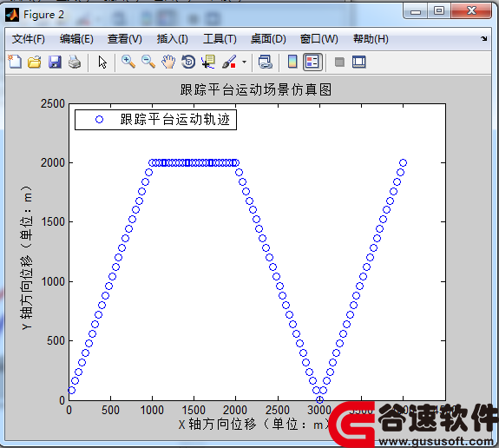Close the Figure 2 window
This screenshot has width=499, height=448.
[471, 11]
